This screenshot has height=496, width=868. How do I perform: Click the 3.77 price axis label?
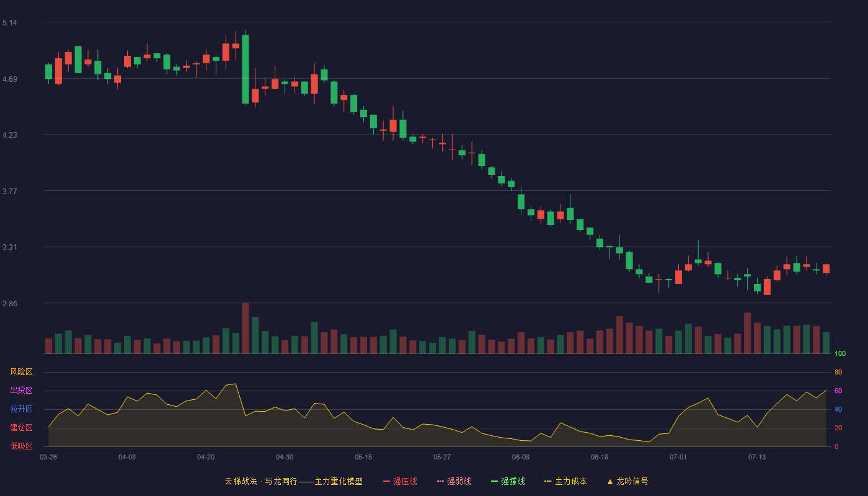click(x=9, y=192)
